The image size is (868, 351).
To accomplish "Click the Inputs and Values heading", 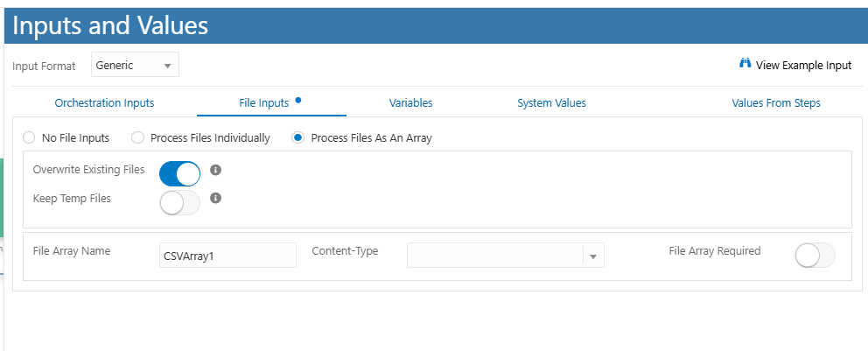I will (x=110, y=26).
